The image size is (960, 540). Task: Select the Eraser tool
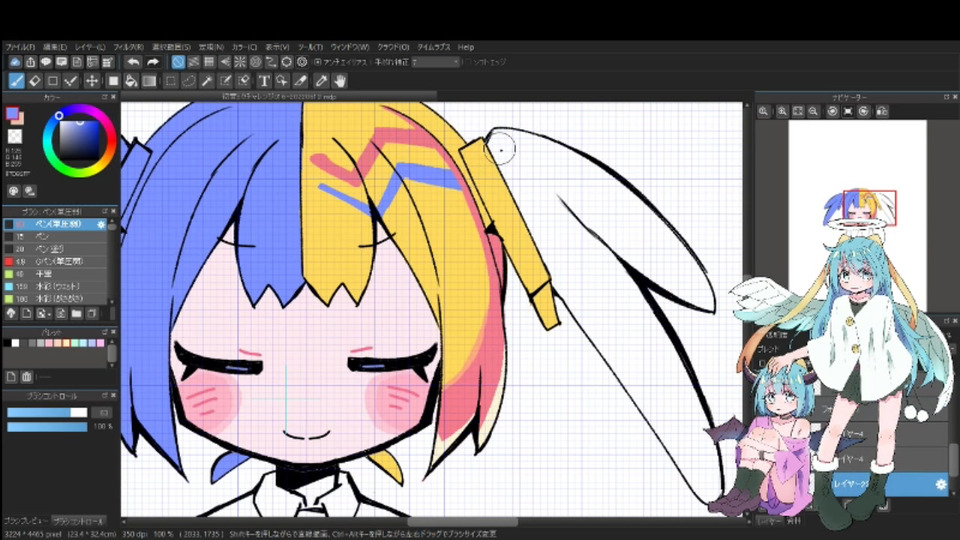[x=35, y=81]
